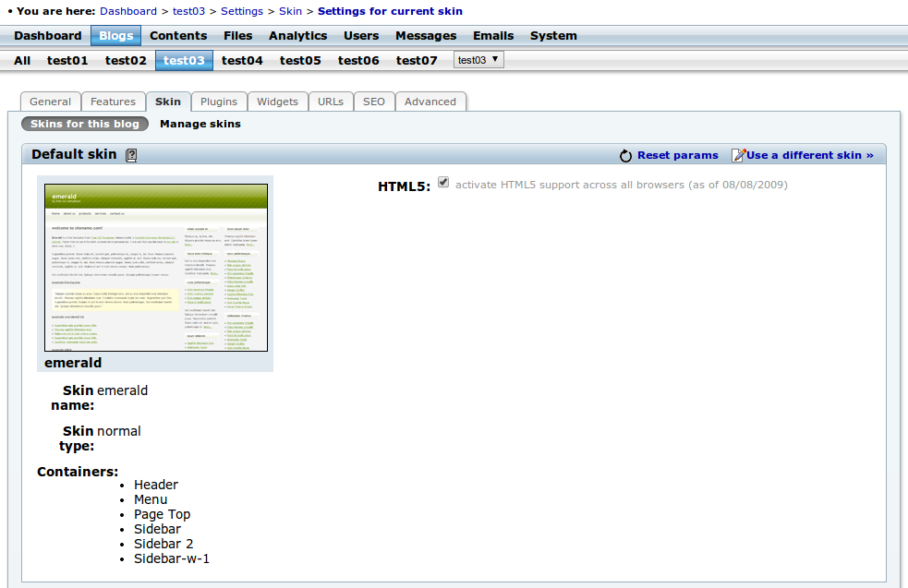Screen dimensions: 908x588
Task: Select Skins for this blog
Action: (x=85, y=124)
